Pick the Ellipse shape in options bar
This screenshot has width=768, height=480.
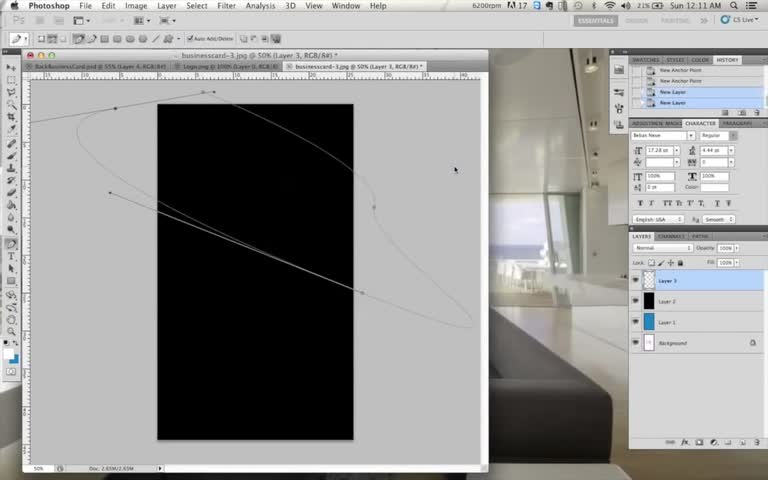click(130, 39)
